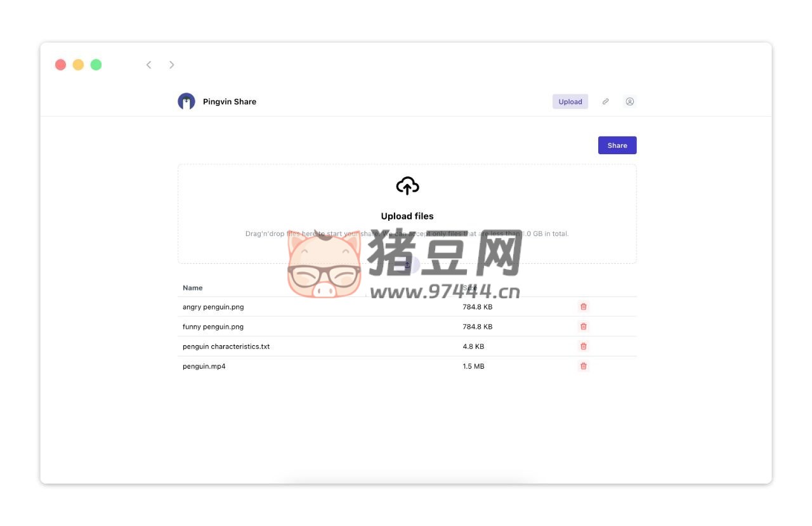Click the penguin characteristics.txt entry

tap(226, 346)
